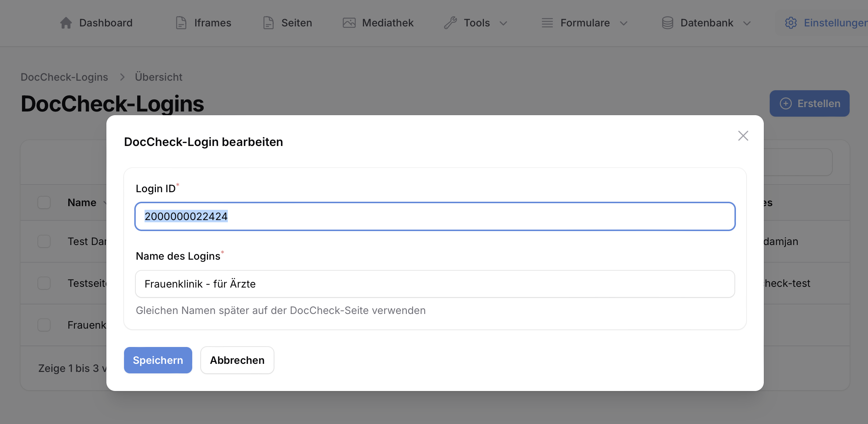Open the Iframes menu item
The height and width of the screenshot is (424, 868).
pos(204,23)
